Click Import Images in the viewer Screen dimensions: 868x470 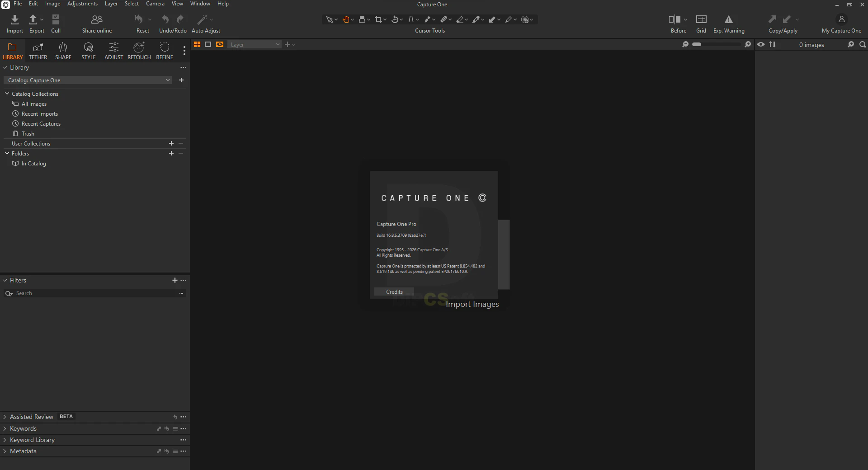point(472,304)
